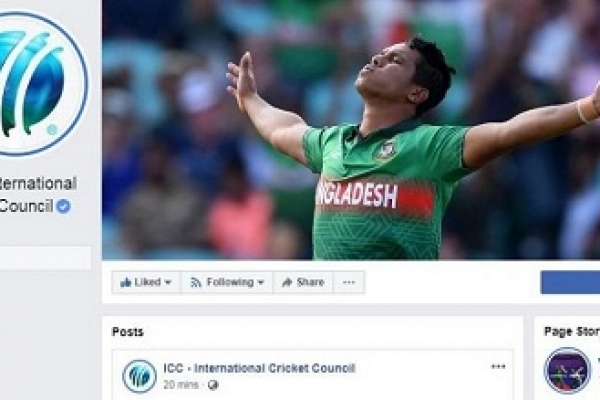Open ICC - International Cricket Council post author link

coord(259,368)
